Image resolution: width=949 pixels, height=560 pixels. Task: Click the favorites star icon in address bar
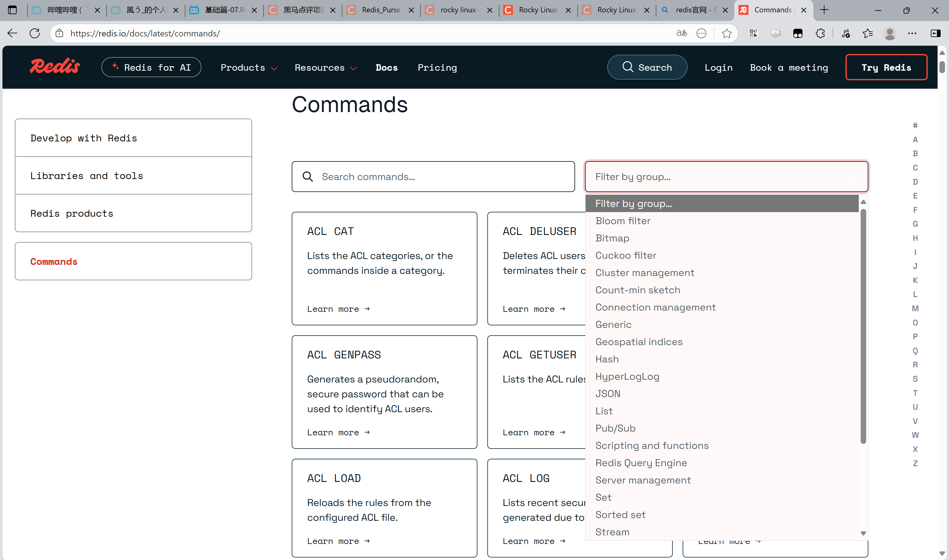[x=726, y=33]
